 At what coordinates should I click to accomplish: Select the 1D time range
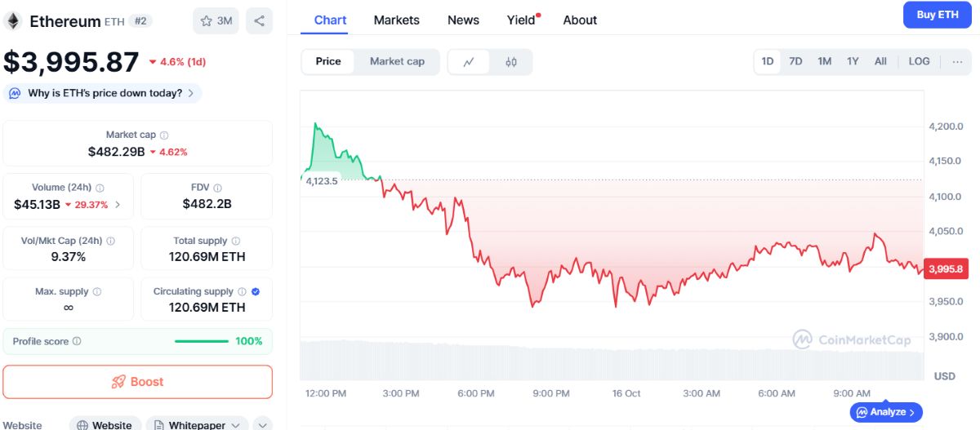(x=768, y=61)
